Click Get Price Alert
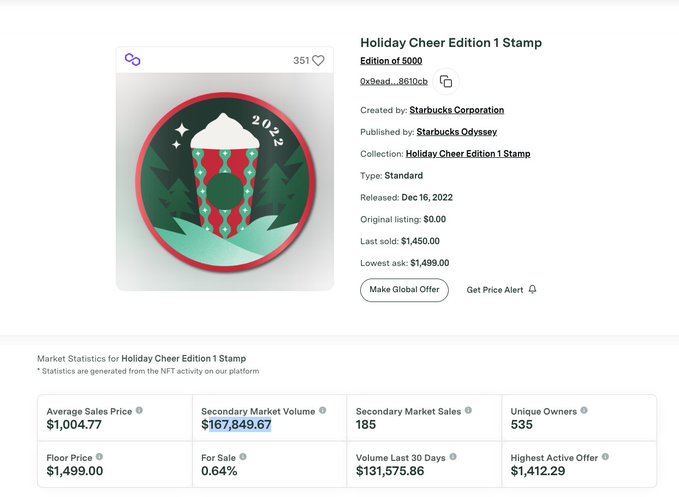 click(x=495, y=290)
